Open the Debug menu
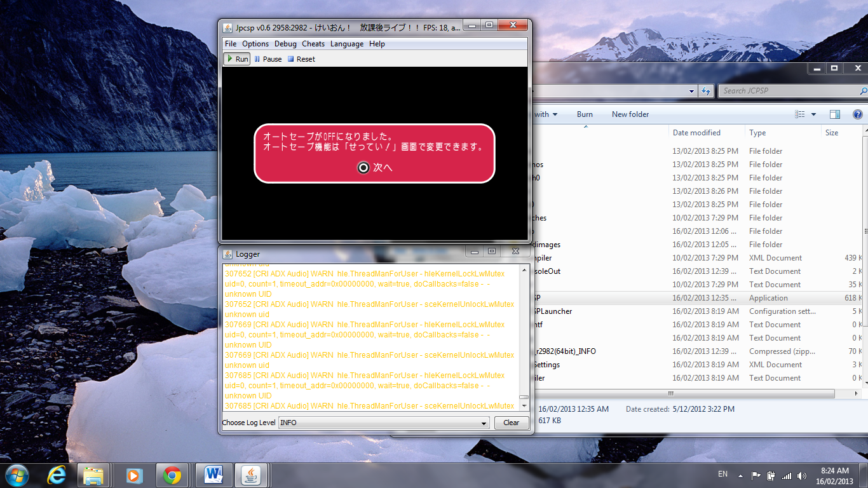 [x=285, y=44]
